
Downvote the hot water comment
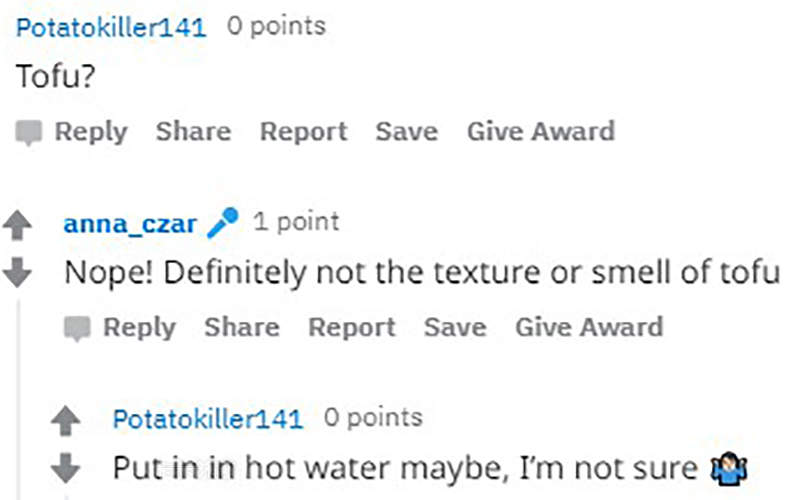pos(65,467)
